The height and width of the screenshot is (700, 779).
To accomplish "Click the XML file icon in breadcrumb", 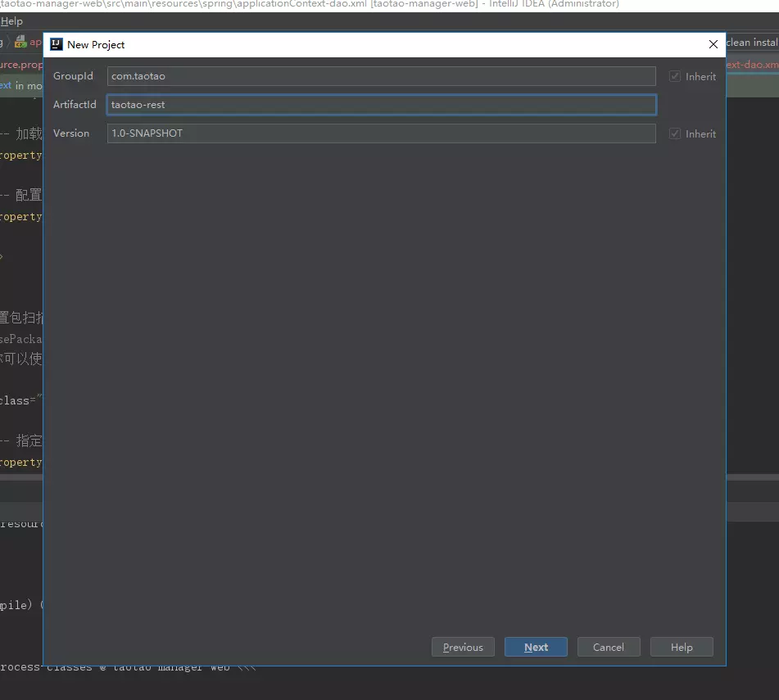I will [20, 42].
